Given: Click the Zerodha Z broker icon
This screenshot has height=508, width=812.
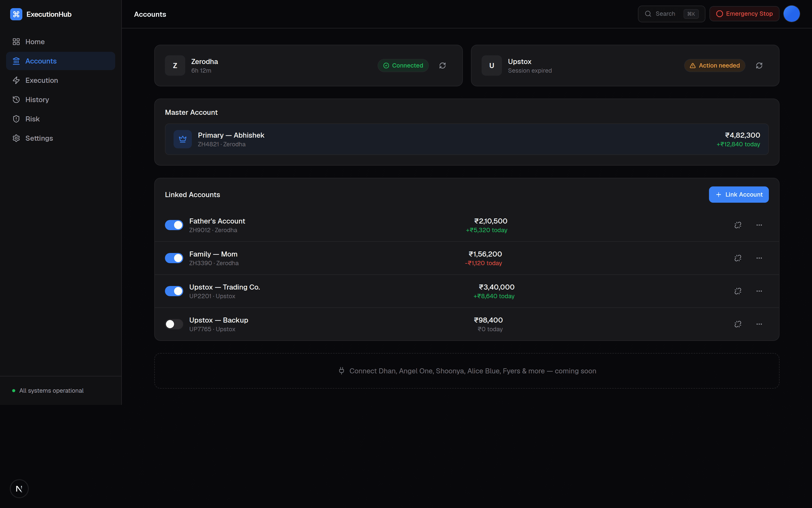Looking at the screenshot, I should [175, 66].
